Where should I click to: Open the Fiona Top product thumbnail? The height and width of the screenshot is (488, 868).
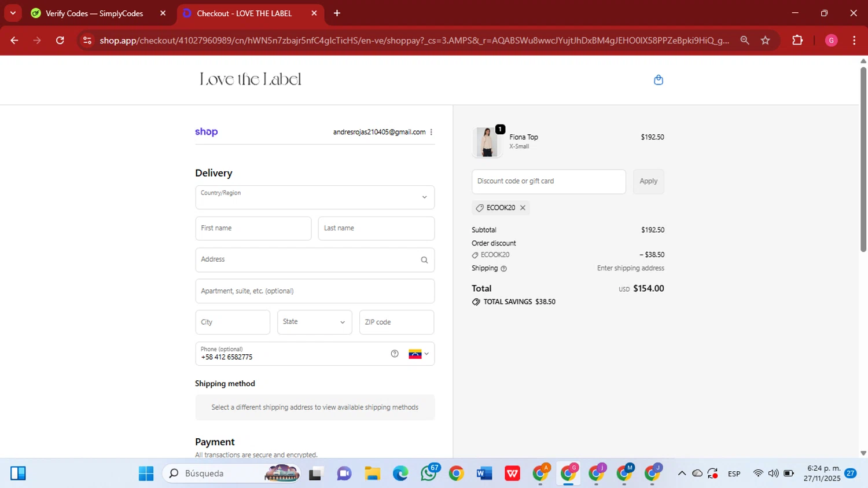click(x=487, y=142)
